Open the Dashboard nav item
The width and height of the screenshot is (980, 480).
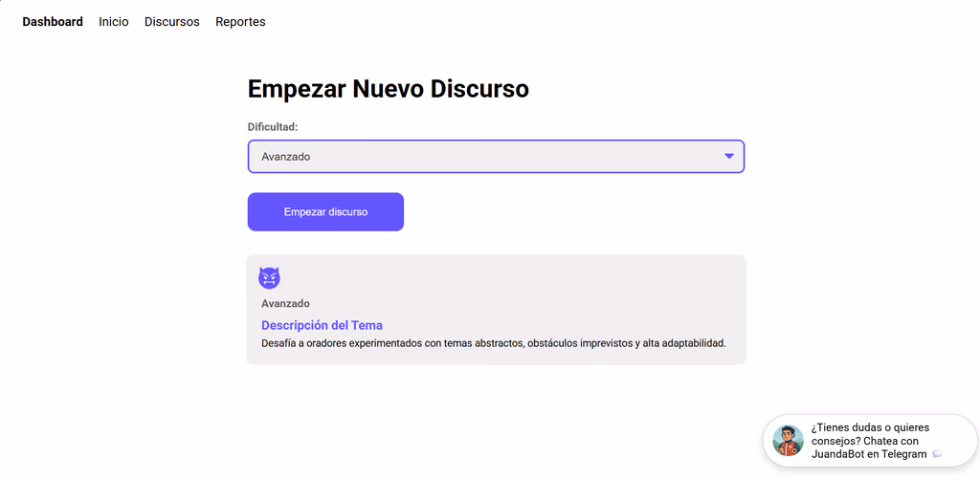(x=53, y=22)
